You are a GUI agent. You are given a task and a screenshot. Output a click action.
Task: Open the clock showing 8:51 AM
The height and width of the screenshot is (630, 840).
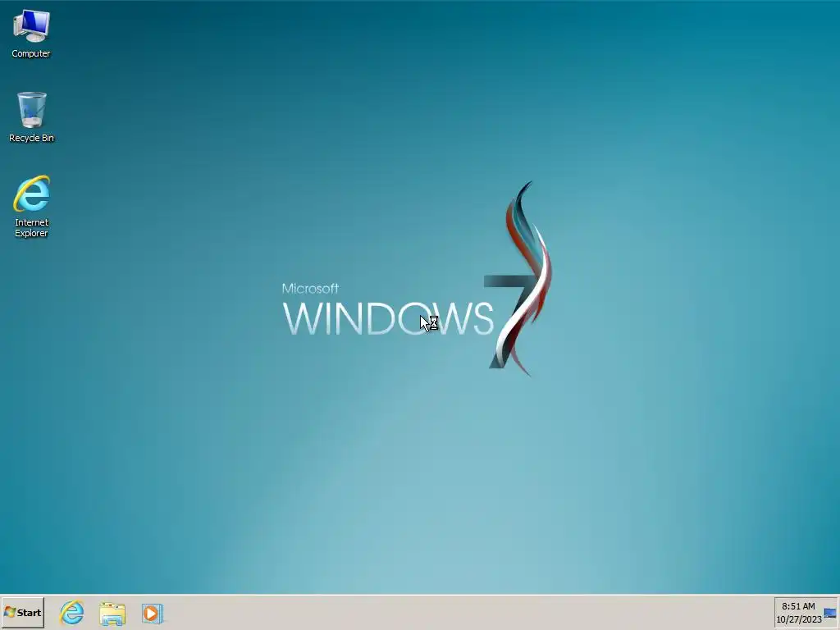tap(798, 606)
